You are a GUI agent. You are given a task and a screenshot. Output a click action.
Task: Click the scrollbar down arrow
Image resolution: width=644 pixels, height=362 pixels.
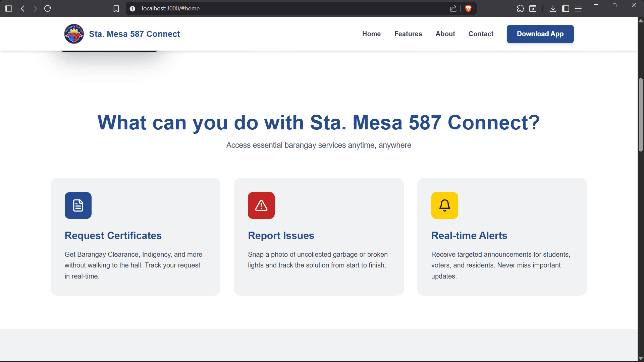tap(641, 358)
